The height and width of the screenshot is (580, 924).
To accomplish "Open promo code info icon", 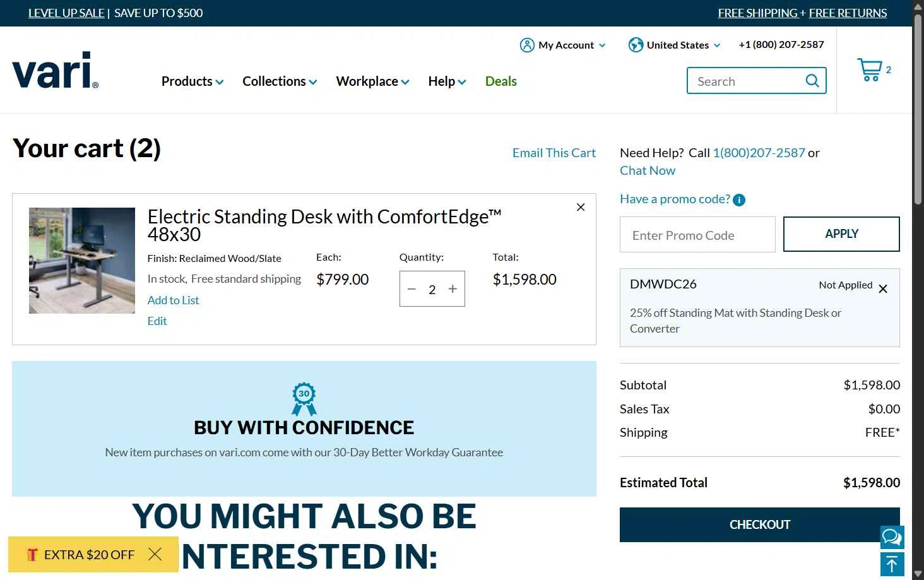I will 739,200.
